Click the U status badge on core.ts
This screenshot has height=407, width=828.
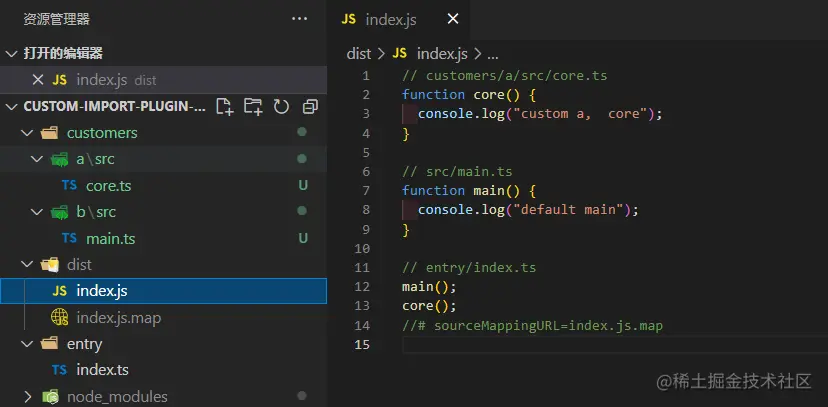303,185
